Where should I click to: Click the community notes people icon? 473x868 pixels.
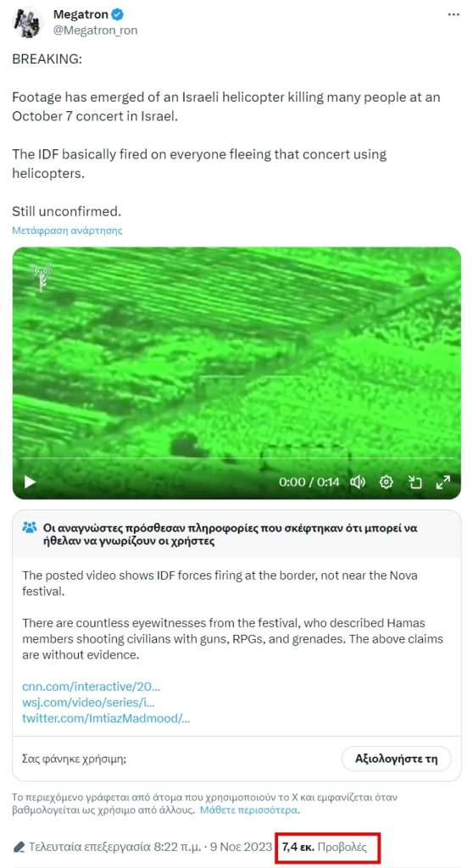[x=30, y=527]
